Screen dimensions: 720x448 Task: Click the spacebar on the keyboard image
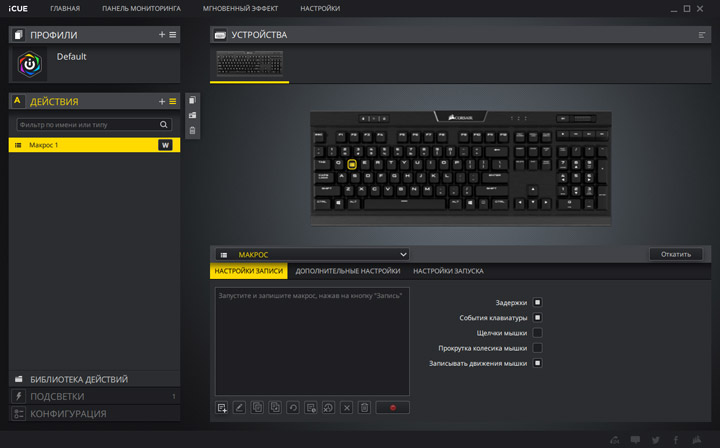pyautogui.click(x=404, y=202)
